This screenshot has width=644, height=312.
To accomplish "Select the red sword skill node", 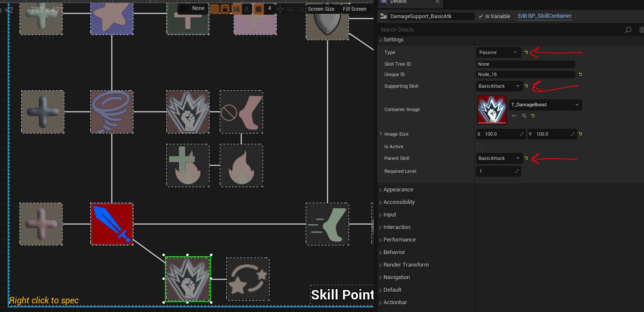I will 112,224.
